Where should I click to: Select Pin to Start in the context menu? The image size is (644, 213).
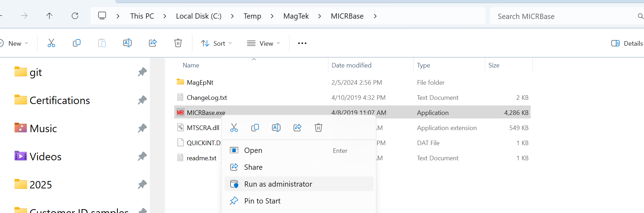(x=262, y=201)
